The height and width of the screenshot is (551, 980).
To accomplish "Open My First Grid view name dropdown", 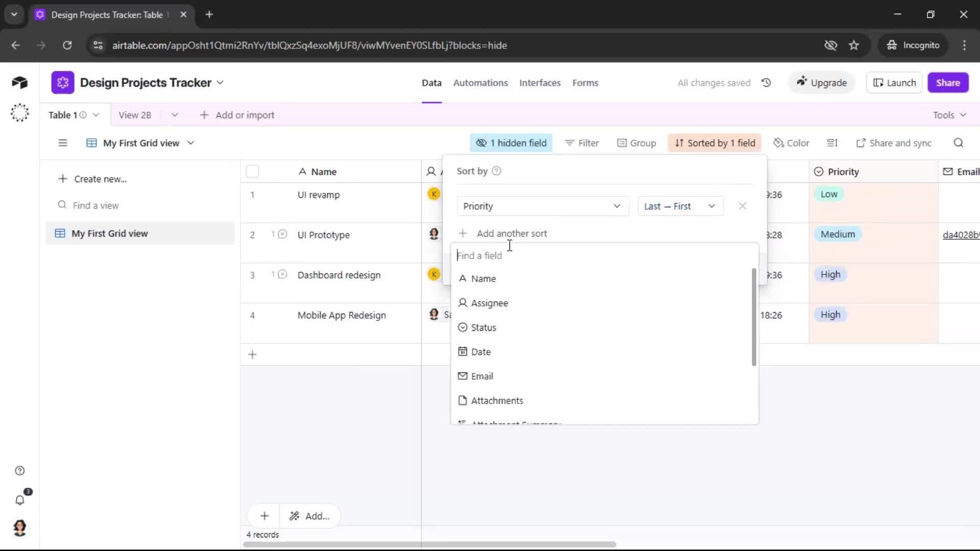I will click(x=141, y=143).
